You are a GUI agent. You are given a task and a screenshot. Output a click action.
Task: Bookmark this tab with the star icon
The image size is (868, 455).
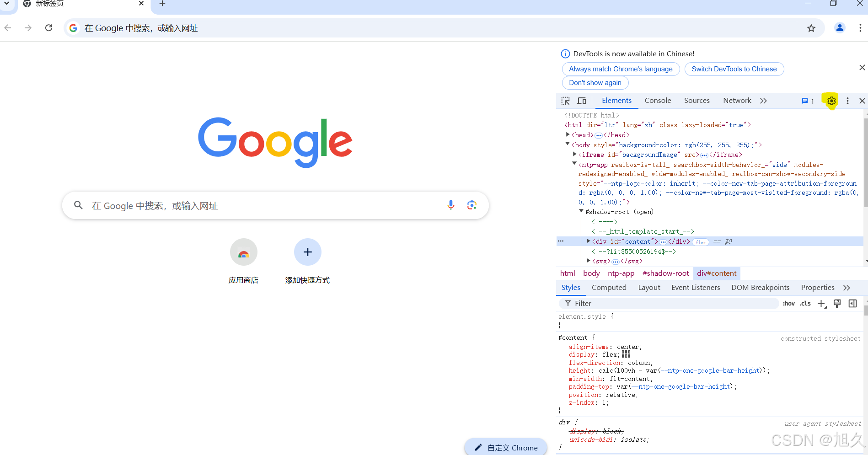(x=811, y=28)
